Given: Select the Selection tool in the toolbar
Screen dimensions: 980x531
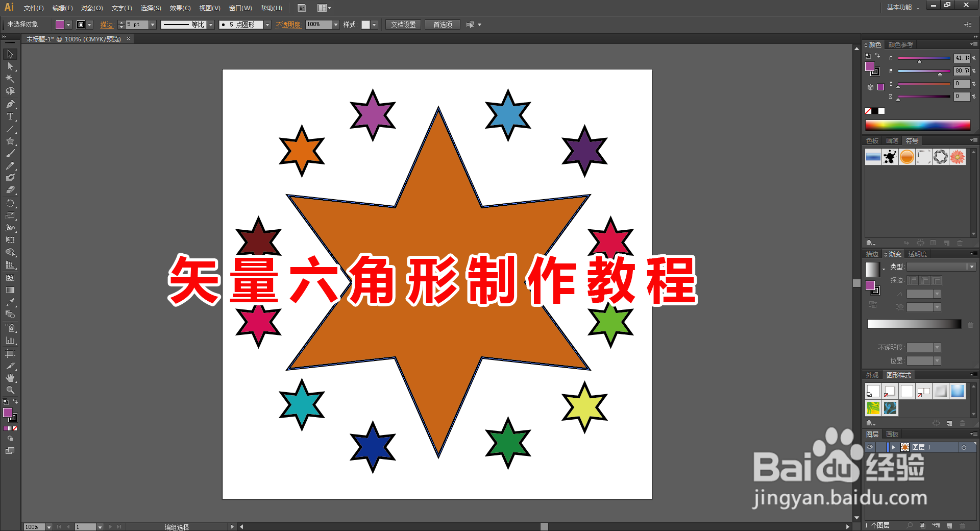Looking at the screenshot, I should tap(10, 54).
